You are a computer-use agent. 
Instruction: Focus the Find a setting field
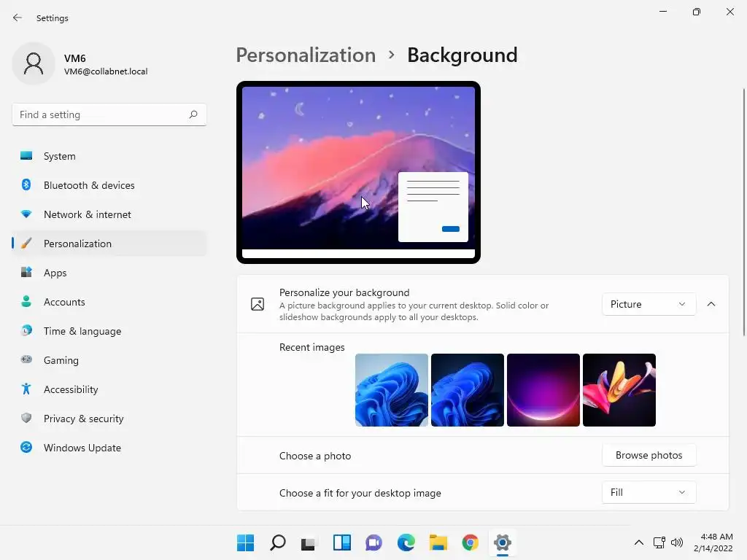(109, 114)
